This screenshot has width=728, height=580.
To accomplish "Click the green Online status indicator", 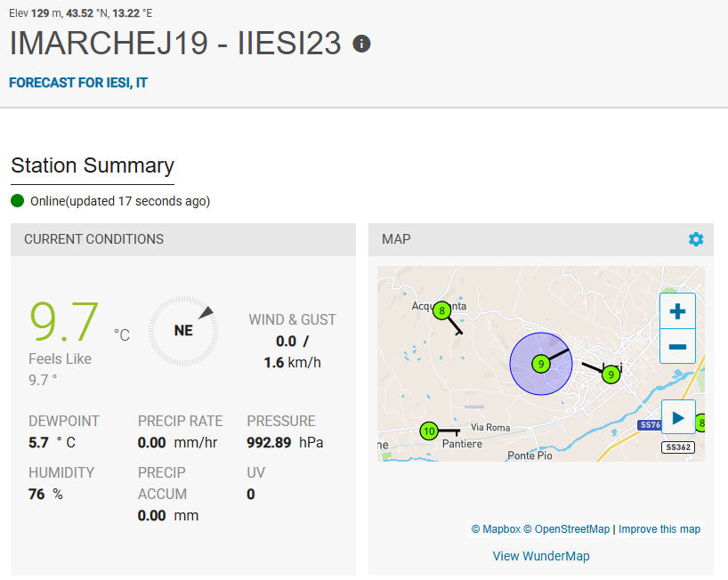I will coord(18,201).
